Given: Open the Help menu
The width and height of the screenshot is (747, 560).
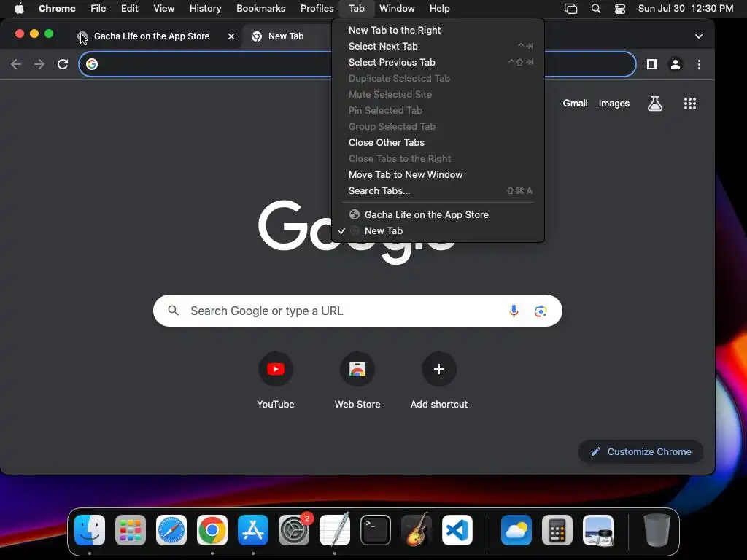Looking at the screenshot, I should 439,9.
